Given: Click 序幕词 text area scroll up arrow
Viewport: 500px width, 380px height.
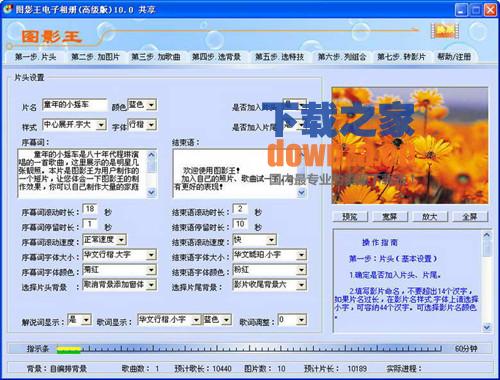Looking at the screenshot, I should point(151,154).
